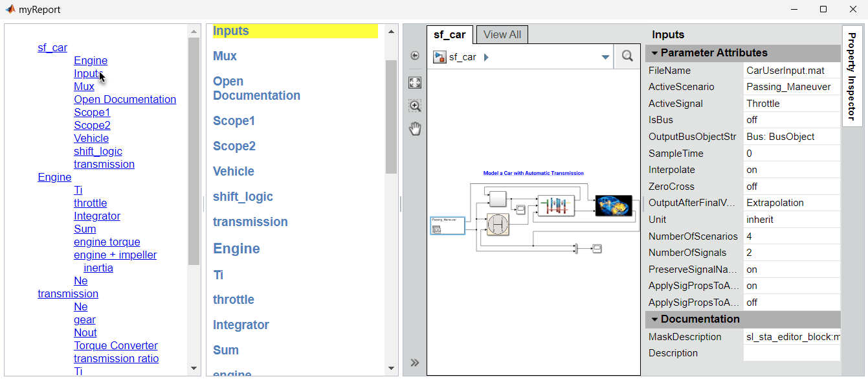Click the left panel scrollbar down arrow
The width and height of the screenshot is (868, 379).
pos(194,368)
